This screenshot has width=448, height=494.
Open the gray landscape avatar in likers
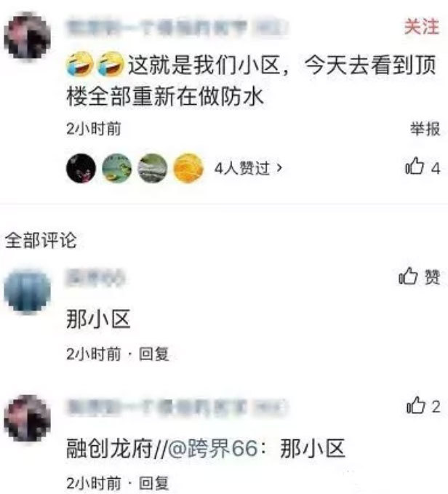(x=153, y=168)
